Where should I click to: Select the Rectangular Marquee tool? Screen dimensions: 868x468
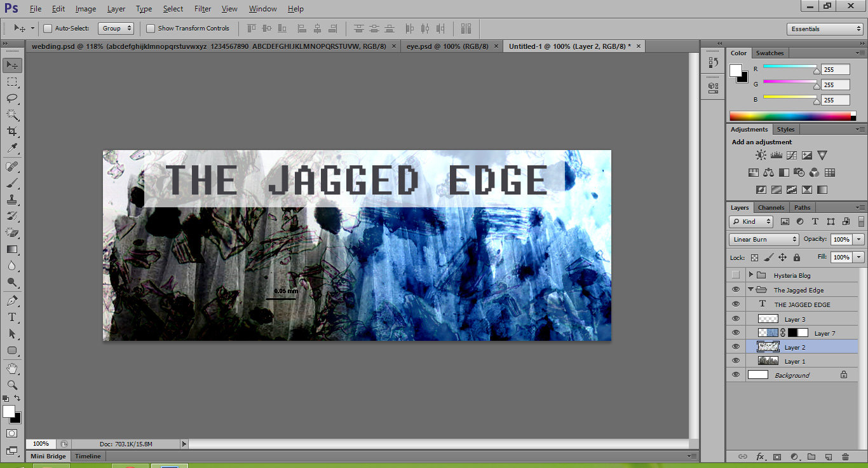pyautogui.click(x=12, y=81)
